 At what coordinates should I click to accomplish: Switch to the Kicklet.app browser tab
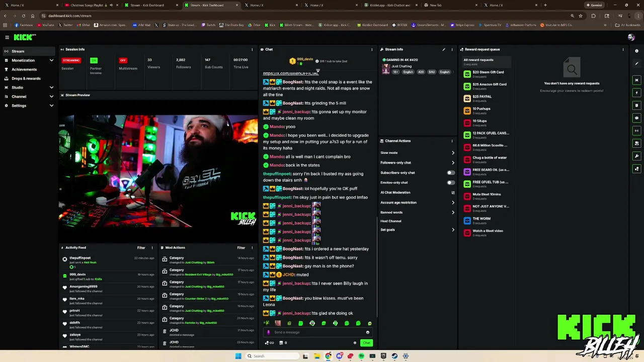(392, 5)
